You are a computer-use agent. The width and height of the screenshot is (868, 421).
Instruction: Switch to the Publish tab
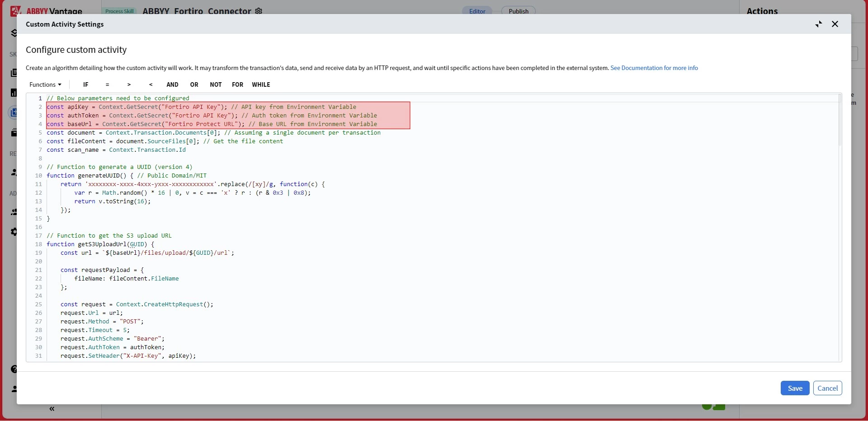518,11
